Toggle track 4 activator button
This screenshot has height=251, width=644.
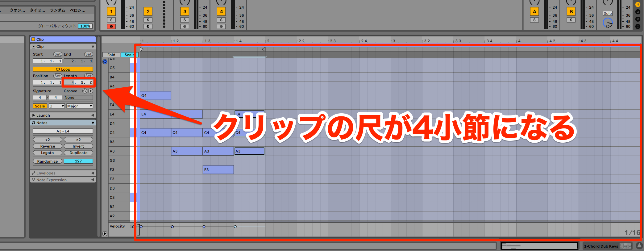point(221,12)
